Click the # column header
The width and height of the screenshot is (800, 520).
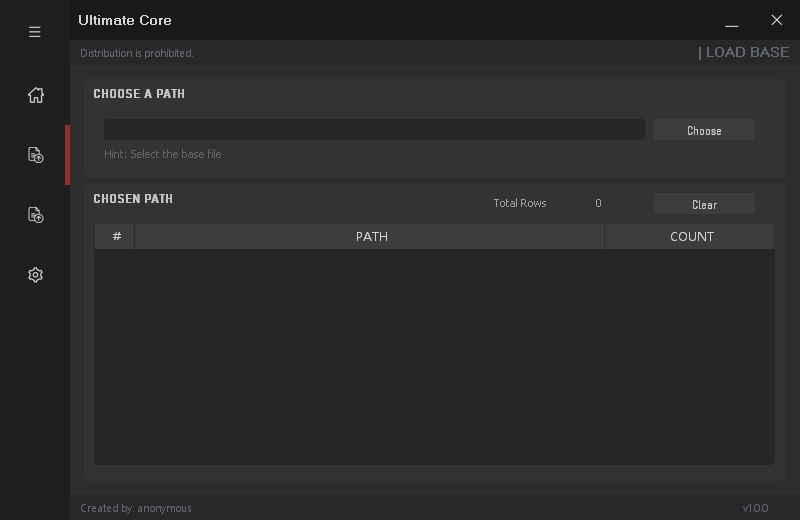click(x=115, y=236)
